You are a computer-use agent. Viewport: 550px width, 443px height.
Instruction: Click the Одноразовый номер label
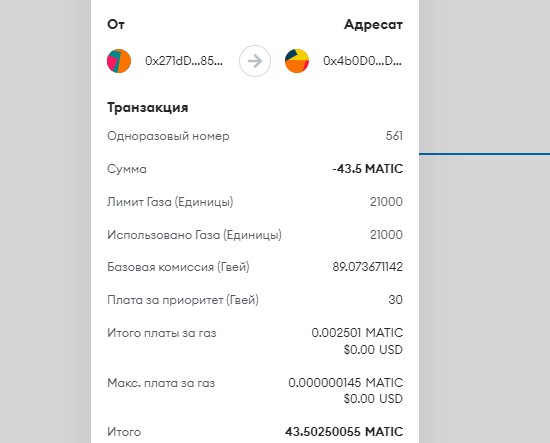[168, 136]
